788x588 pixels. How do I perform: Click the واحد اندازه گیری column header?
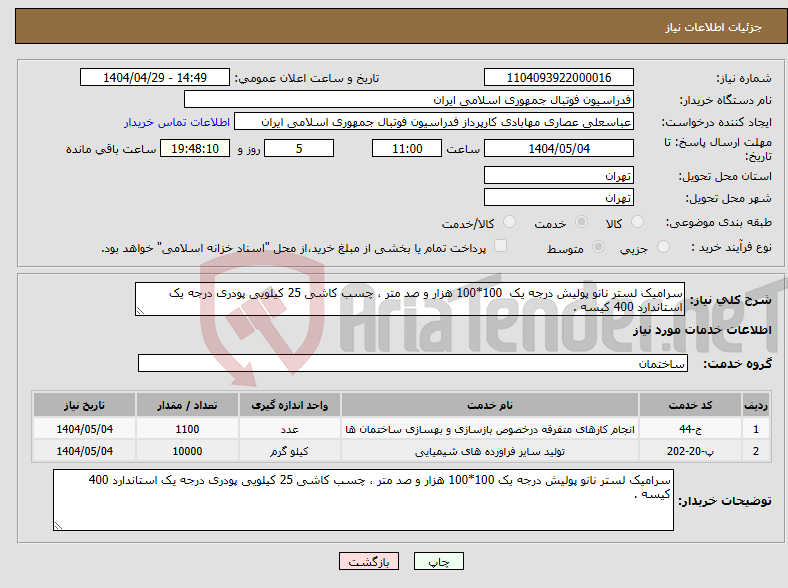tap(289, 405)
